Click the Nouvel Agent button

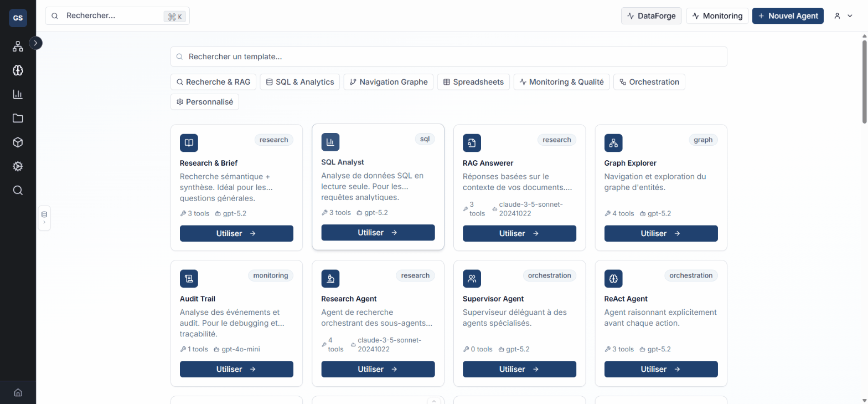[x=788, y=16]
